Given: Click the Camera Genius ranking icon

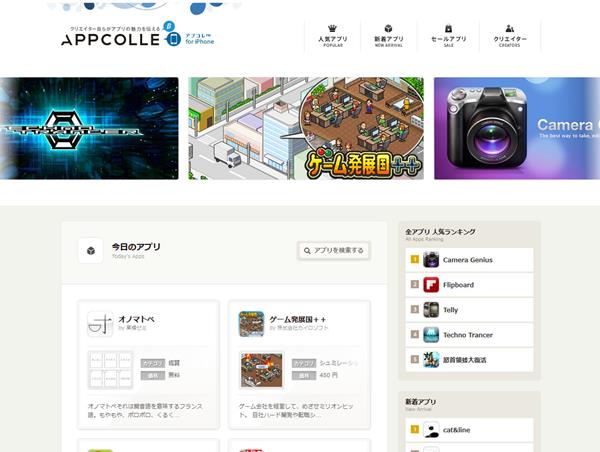Looking at the screenshot, I should [x=431, y=260].
